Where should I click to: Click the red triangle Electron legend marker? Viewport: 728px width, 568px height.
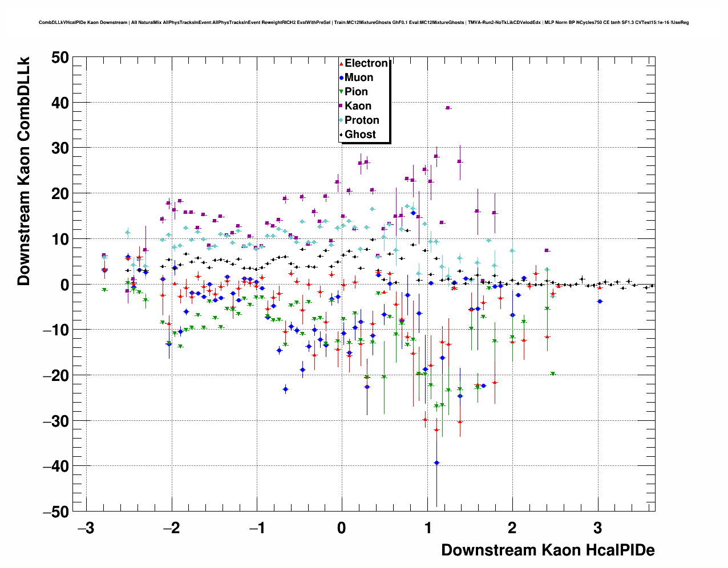(341, 64)
